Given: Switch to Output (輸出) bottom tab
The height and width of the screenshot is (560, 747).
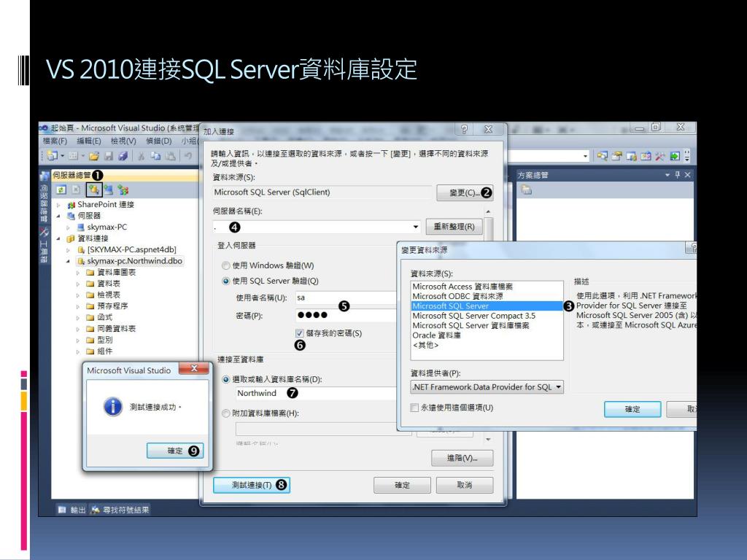Looking at the screenshot, I should click(x=72, y=510).
